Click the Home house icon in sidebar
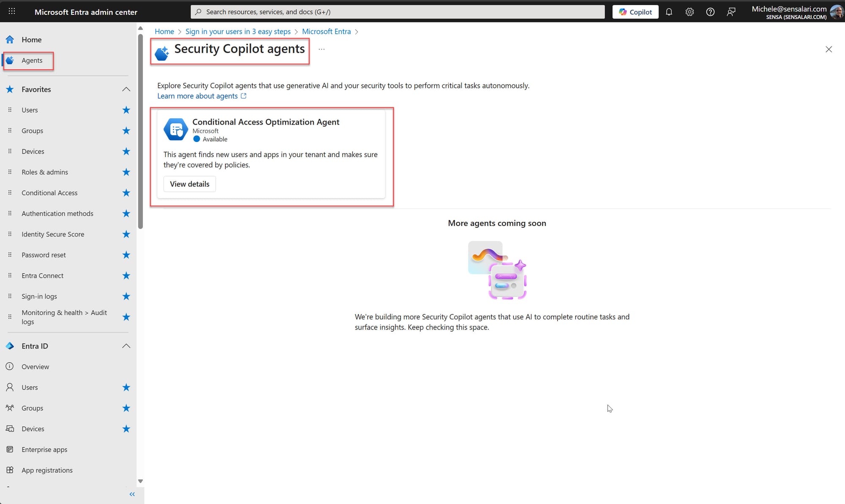845x504 pixels. tap(10, 40)
